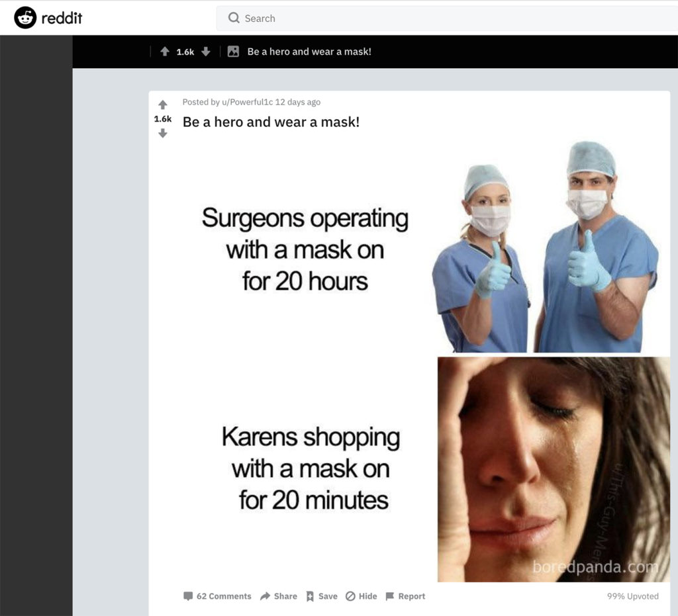Open the 62 Comments section
The width and height of the screenshot is (678, 616).
coord(217,596)
